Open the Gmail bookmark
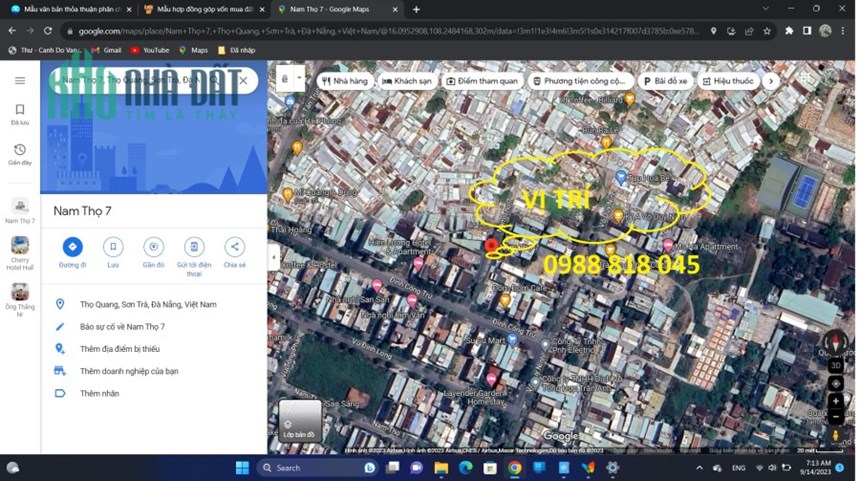860x481 pixels. coord(106,50)
